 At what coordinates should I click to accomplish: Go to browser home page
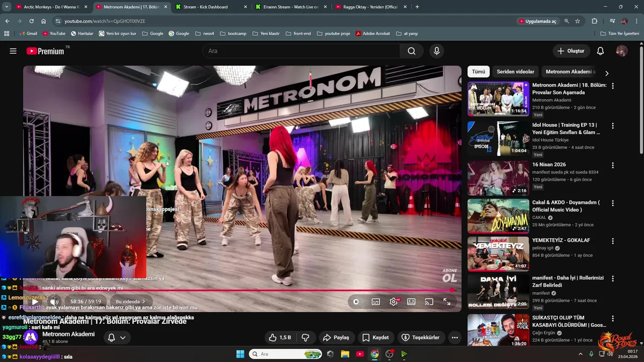[44, 21]
